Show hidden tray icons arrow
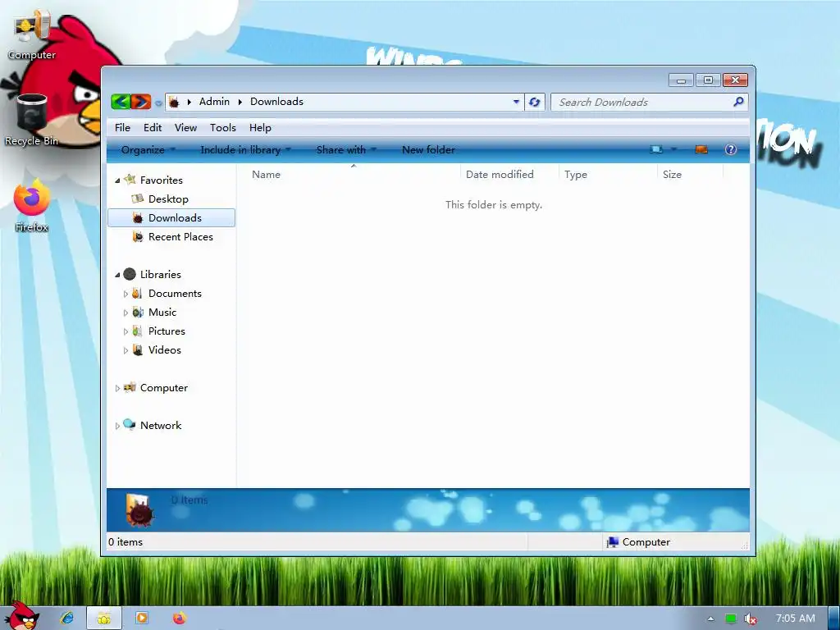The image size is (840, 630). pos(711,619)
